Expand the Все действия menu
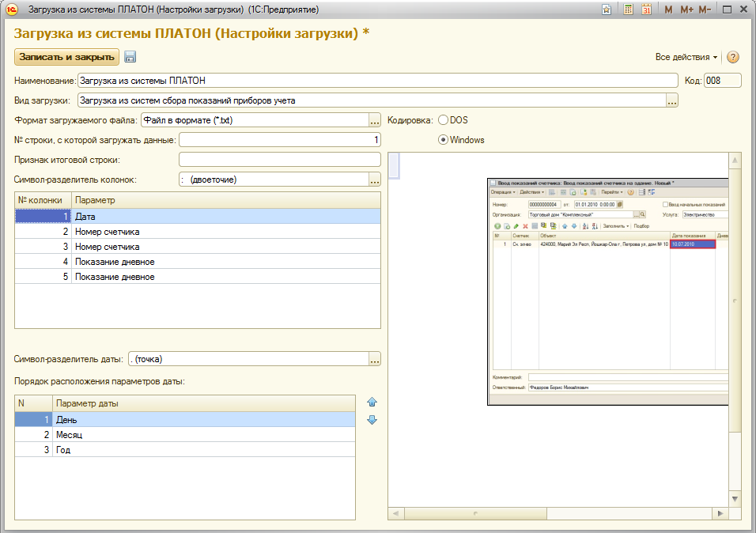The image size is (756, 533). 686,57
